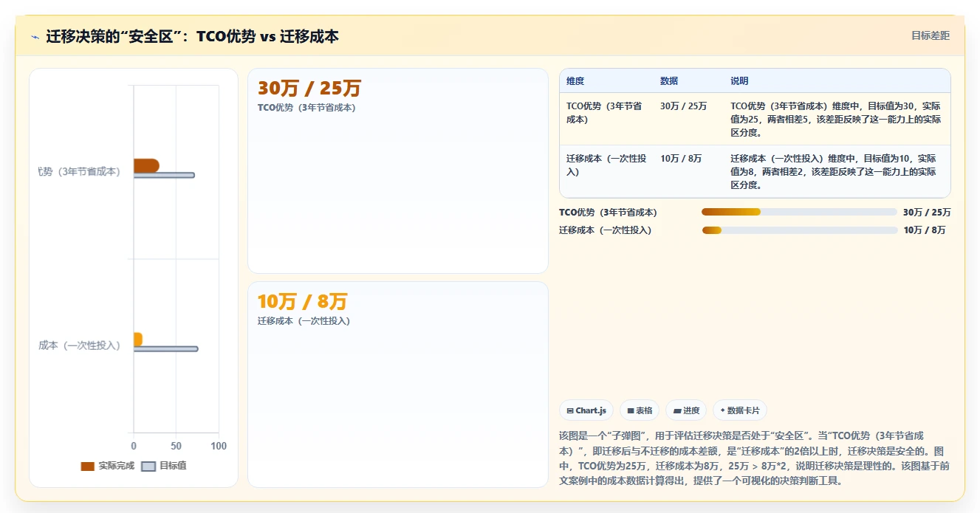Viewport: 980px width, 513px height.
Task: Click the 目标差距 label in the header
Action: (930, 35)
